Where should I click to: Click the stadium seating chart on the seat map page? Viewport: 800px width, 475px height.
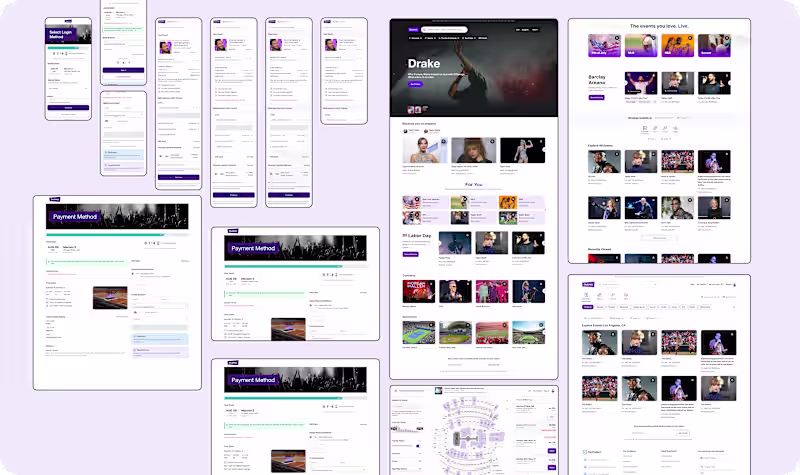point(469,435)
